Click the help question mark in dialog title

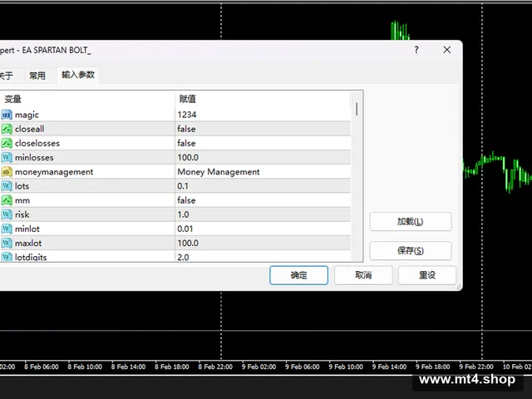pyautogui.click(x=416, y=50)
